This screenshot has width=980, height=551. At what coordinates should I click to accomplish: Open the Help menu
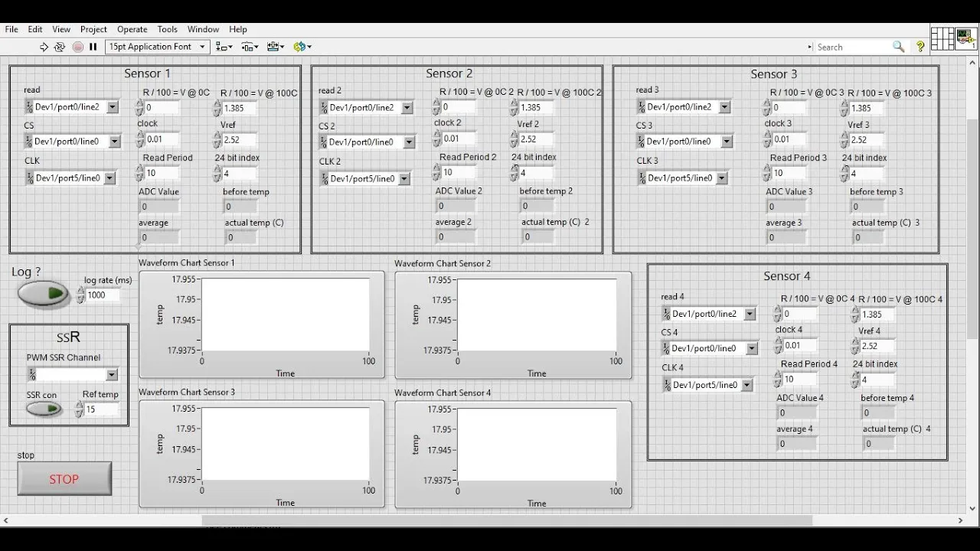point(238,29)
